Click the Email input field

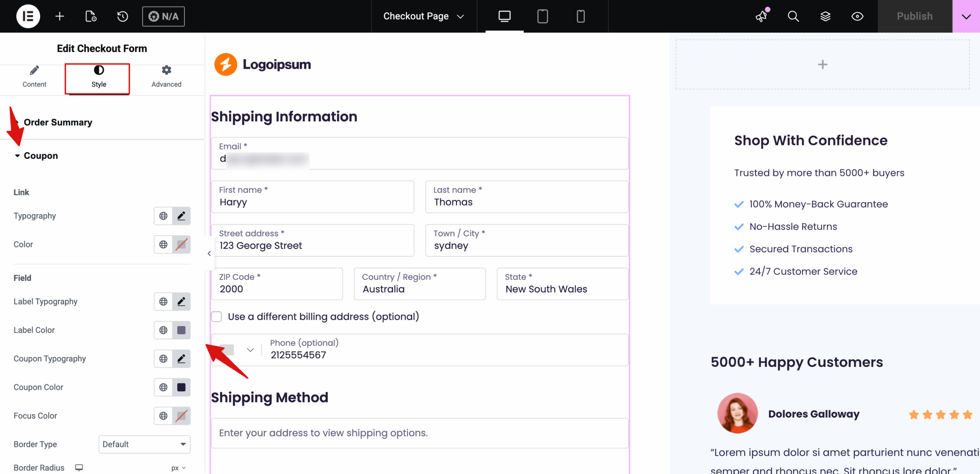[x=419, y=155]
